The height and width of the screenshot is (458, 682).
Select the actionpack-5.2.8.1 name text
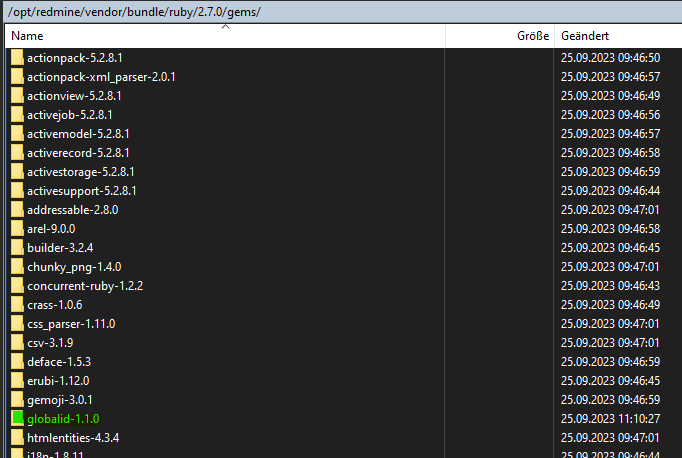click(75, 58)
